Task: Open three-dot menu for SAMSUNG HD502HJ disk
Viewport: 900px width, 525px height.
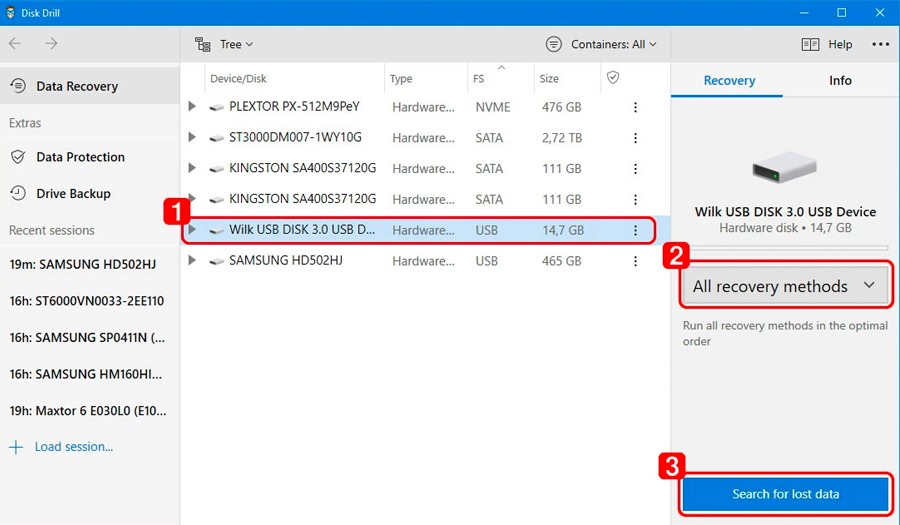Action: click(635, 261)
